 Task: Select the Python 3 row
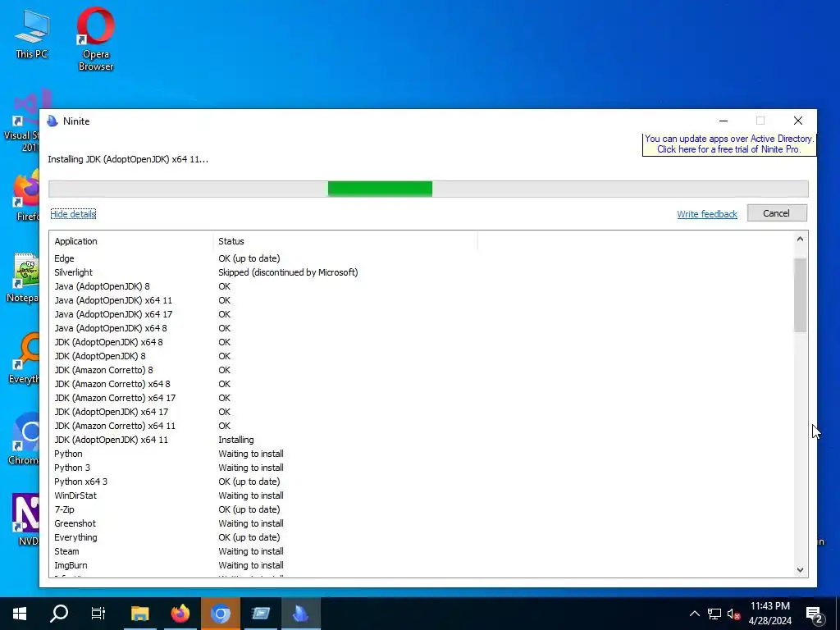pos(421,467)
